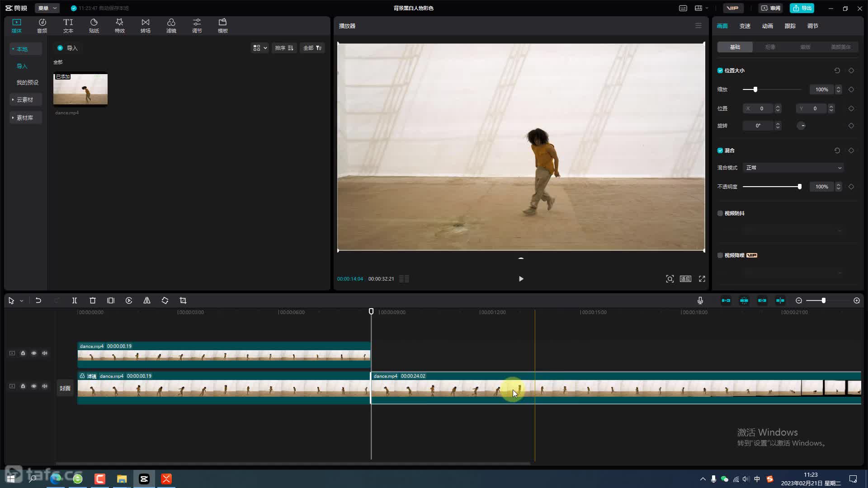This screenshot has width=868, height=488.
Task: Reset the 位置大小 section values
Action: click(837, 70)
